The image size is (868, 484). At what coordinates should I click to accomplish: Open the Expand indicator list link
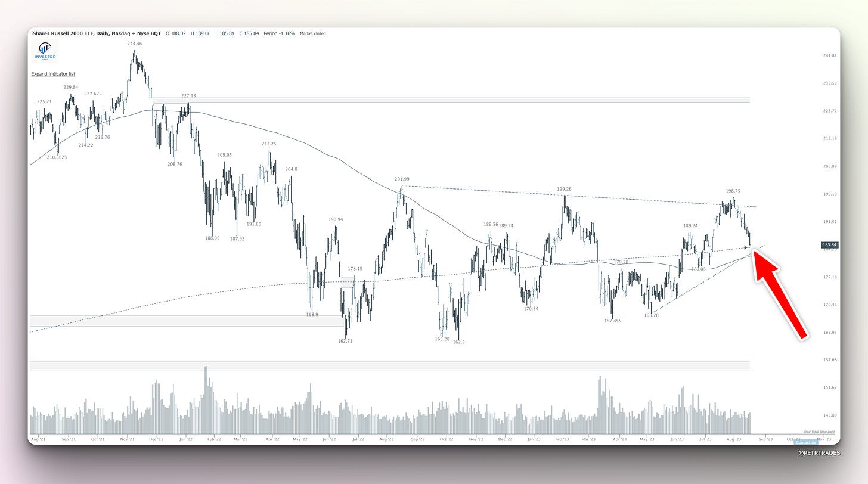click(53, 74)
